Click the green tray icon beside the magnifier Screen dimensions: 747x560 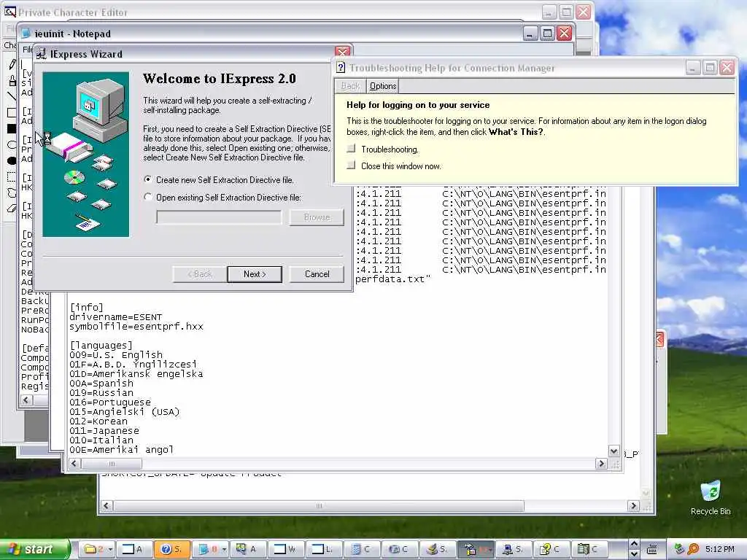[679, 549]
